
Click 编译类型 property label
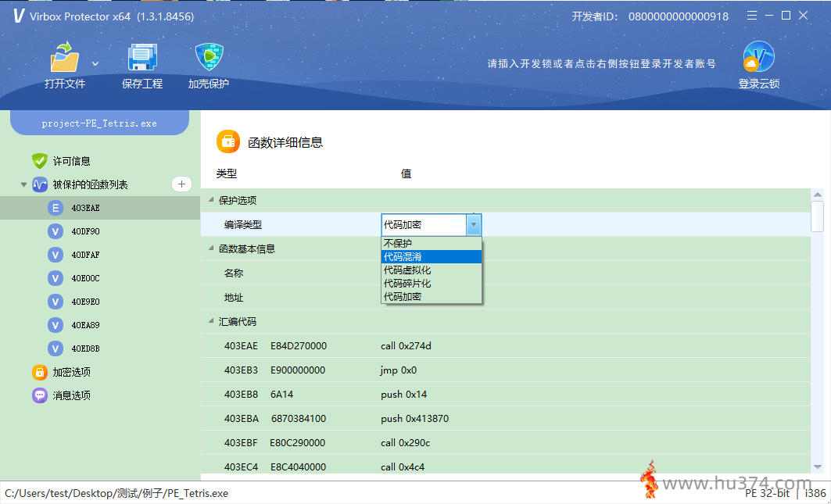(242, 225)
